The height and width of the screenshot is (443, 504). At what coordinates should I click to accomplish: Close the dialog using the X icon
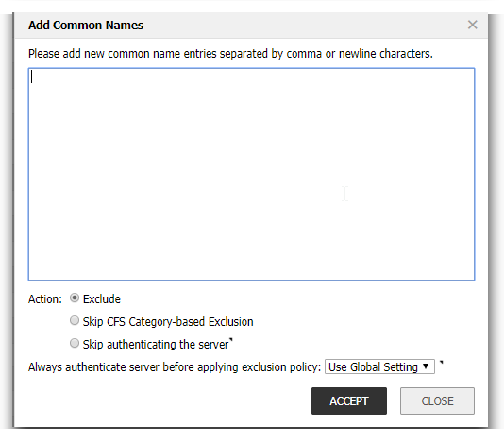(x=472, y=25)
